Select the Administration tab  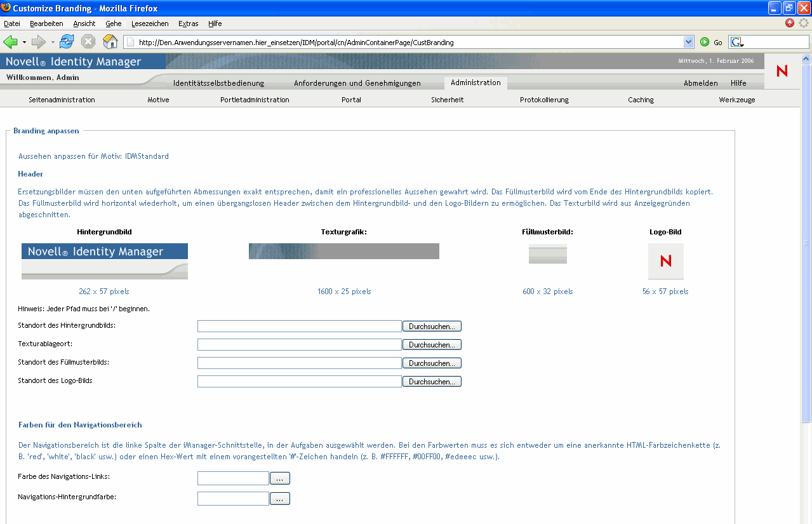[476, 83]
